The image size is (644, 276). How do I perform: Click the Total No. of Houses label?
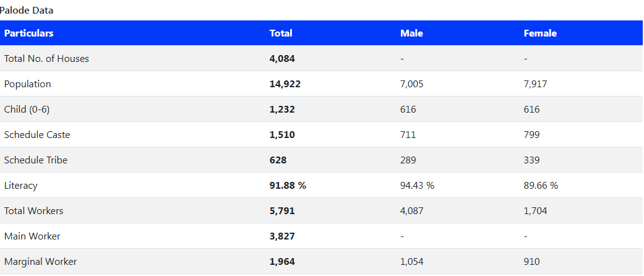[46, 59]
